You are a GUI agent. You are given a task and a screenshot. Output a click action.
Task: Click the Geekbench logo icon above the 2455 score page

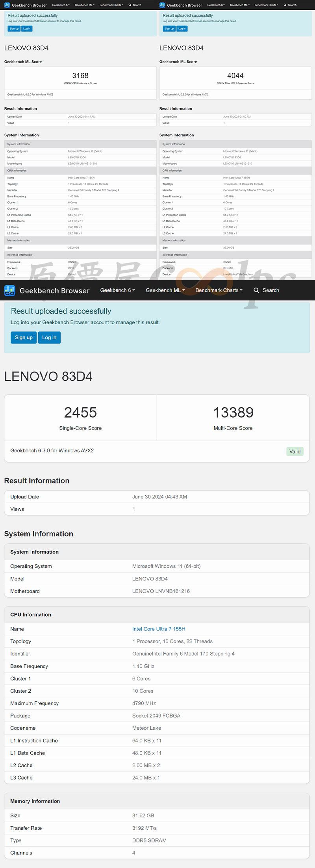pos(9,290)
